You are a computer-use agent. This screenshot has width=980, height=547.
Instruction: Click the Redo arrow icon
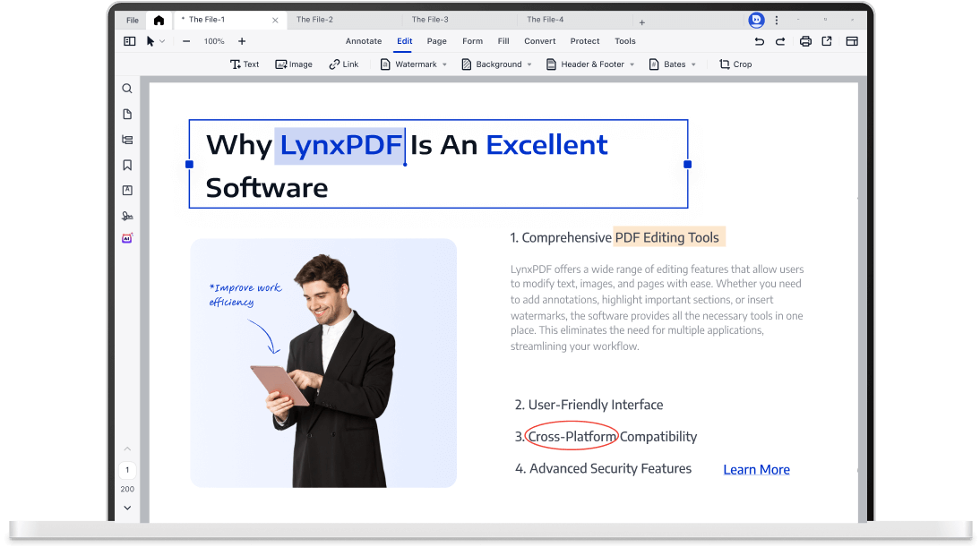point(780,41)
